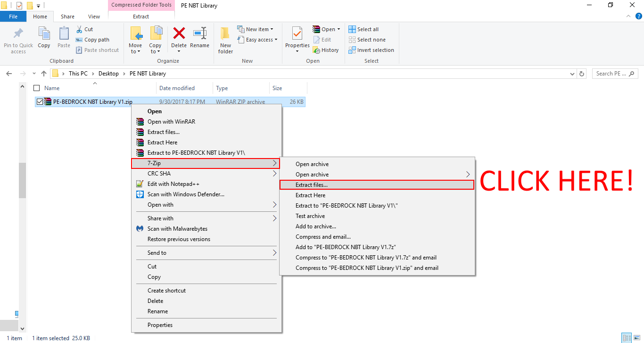Click Paste shortcut in ribbon

pos(97,50)
